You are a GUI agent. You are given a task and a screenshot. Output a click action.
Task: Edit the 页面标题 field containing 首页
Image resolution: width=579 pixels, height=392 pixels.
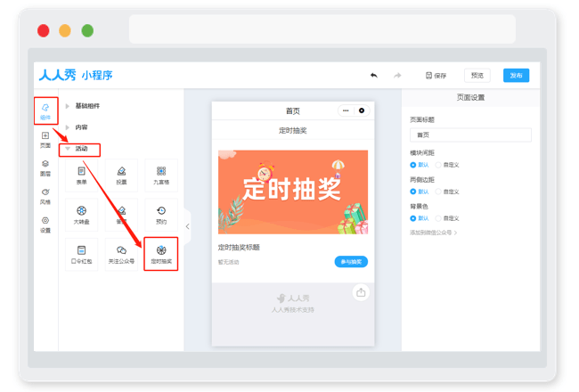pyautogui.click(x=470, y=135)
